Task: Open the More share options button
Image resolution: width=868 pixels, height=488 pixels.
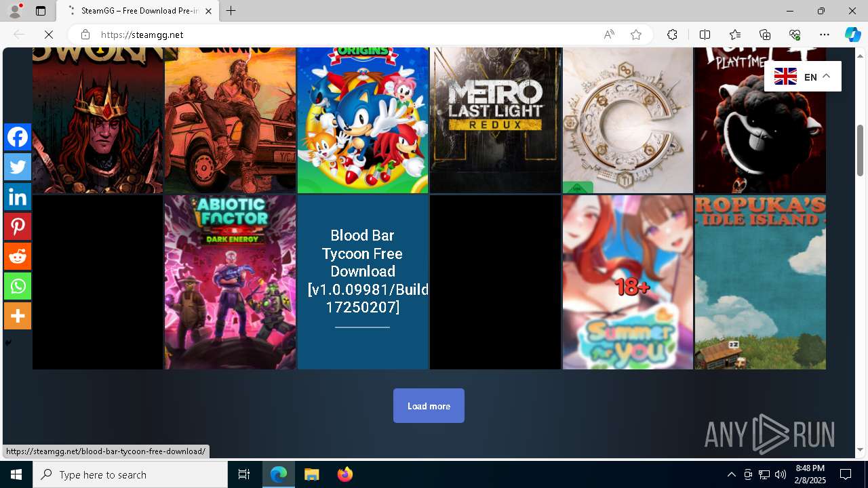Action: coord(18,316)
